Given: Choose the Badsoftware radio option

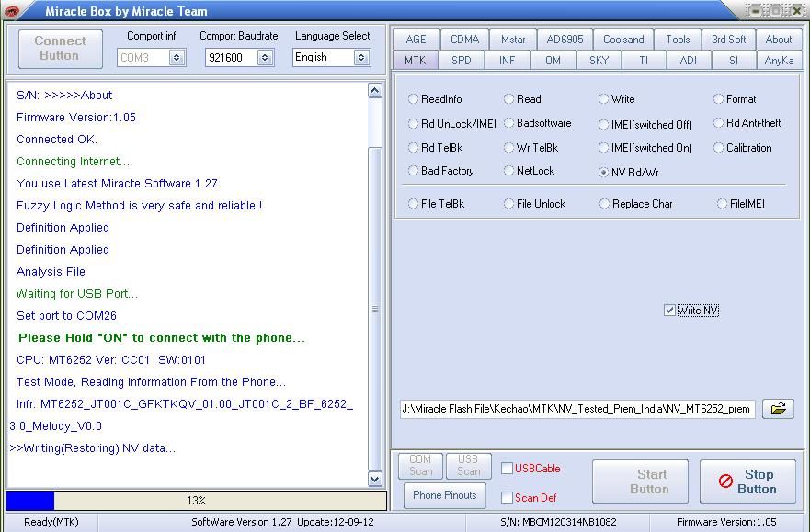Looking at the screenshot, I should (x=508, y=123).
